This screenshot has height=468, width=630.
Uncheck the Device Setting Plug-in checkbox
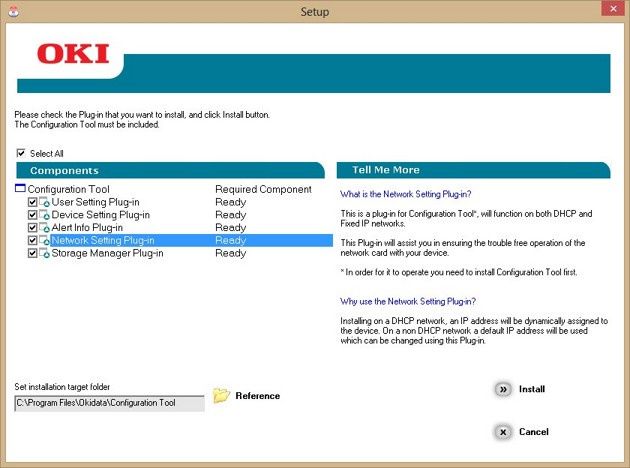coord(33,215)
